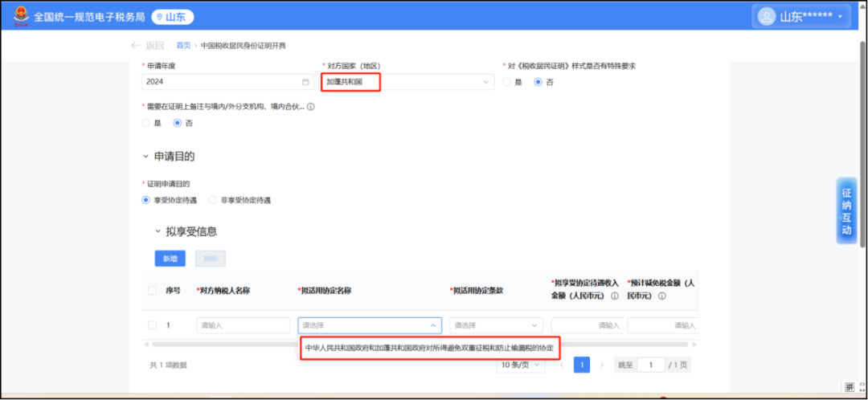Click the previous page arrow in pagination
The height and width of the screenshot is (400, 868).
(561, 365)
